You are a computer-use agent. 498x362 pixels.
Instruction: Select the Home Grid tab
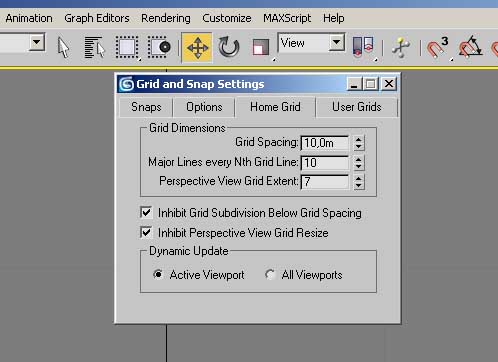tap(275, 107)
